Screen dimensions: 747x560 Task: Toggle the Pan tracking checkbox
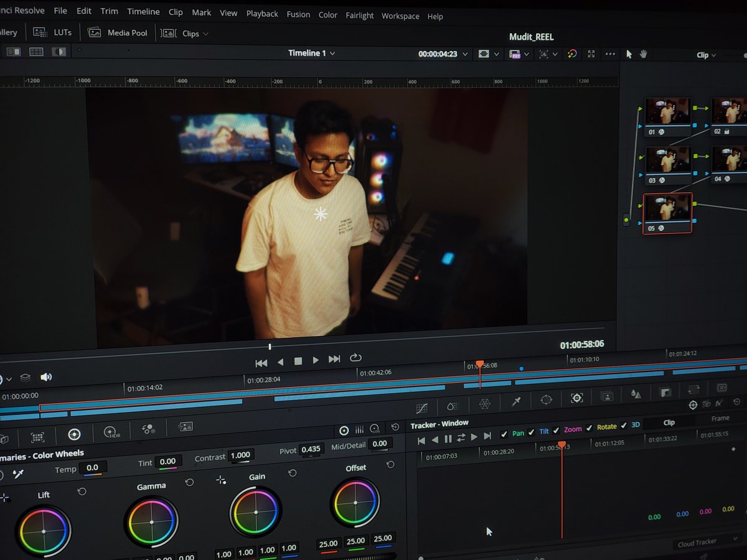point(504,434)
